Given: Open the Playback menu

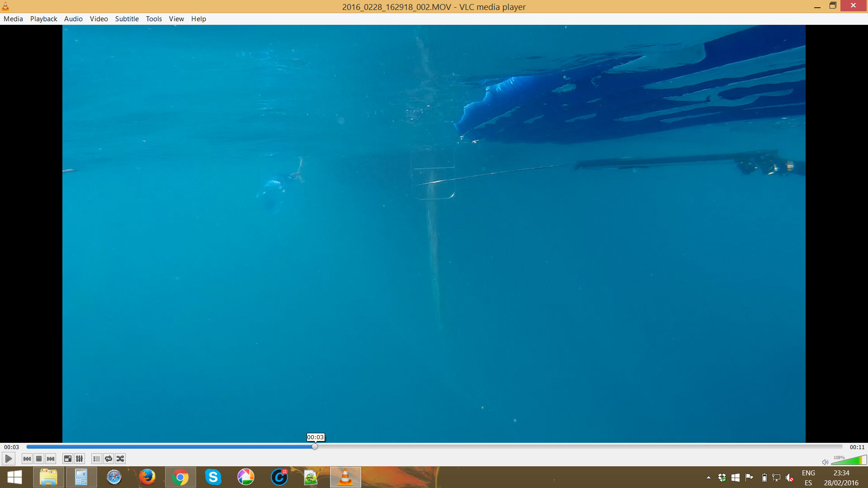Looking at the screenshot, I should click(43, 19).
